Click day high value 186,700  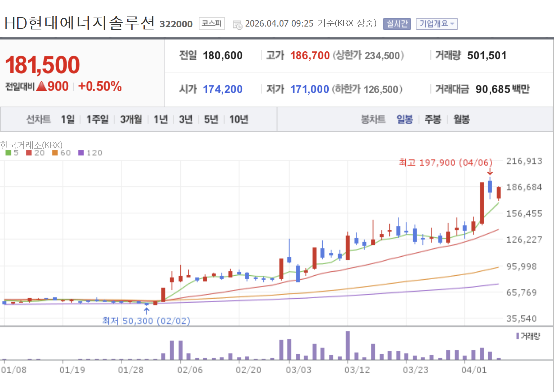click(310, 56)
